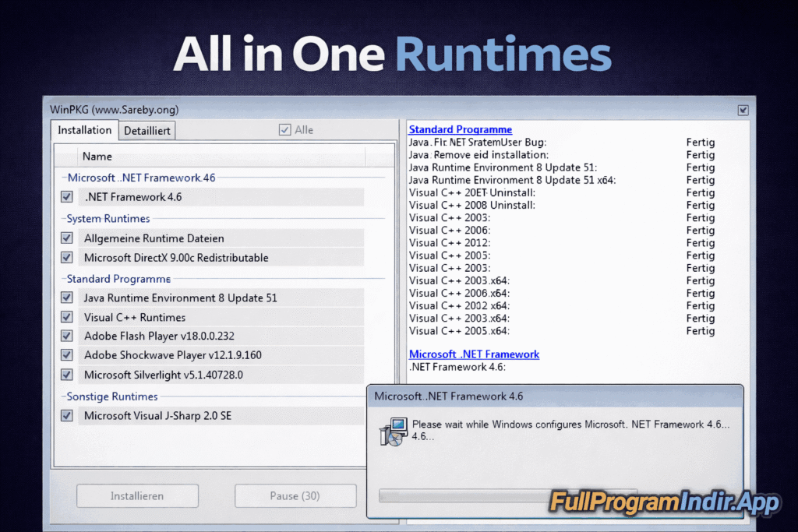The image size is (798, 532).
Task: Click the installer icon in the .NET Framework dialog
Action: [394, 429]
